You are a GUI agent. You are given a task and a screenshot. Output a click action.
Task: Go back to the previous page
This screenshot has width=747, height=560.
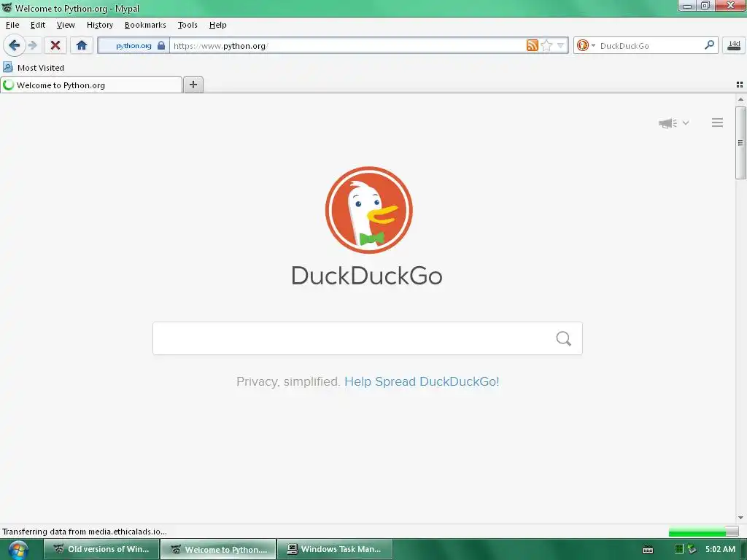tap(14, 46)
